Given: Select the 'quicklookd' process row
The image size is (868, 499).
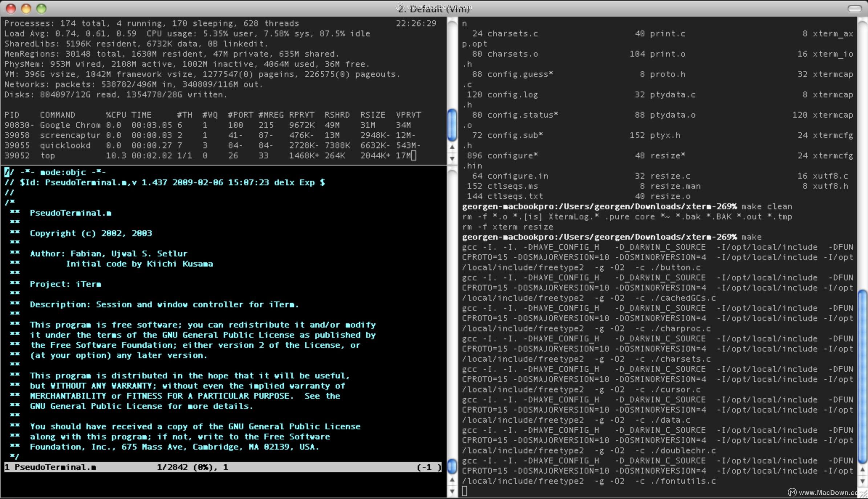Looking at the screenshot, I should [x=212, y=145].
